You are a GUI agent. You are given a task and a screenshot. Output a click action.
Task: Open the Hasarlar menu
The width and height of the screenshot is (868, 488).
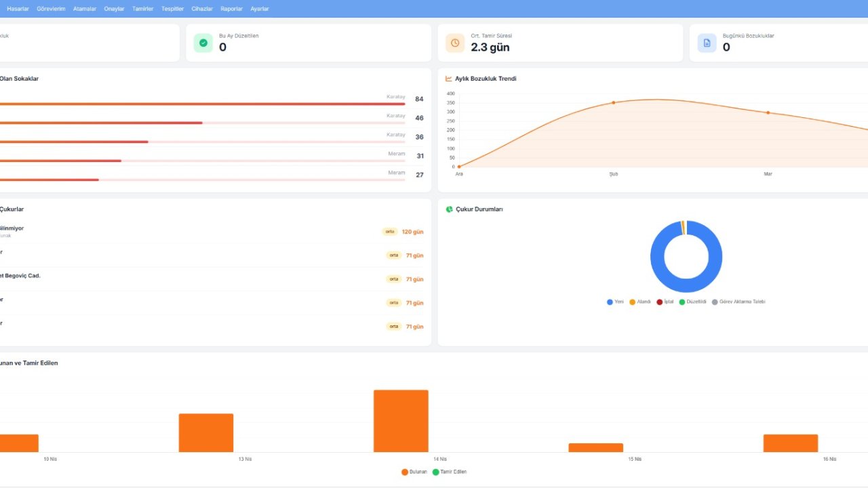point(18,9)
